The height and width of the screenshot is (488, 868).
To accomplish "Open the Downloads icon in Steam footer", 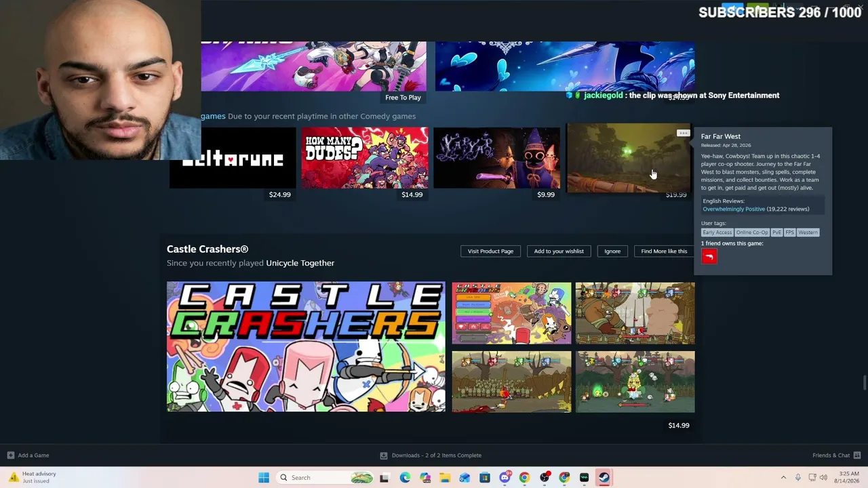I will (x=384, y=455).
